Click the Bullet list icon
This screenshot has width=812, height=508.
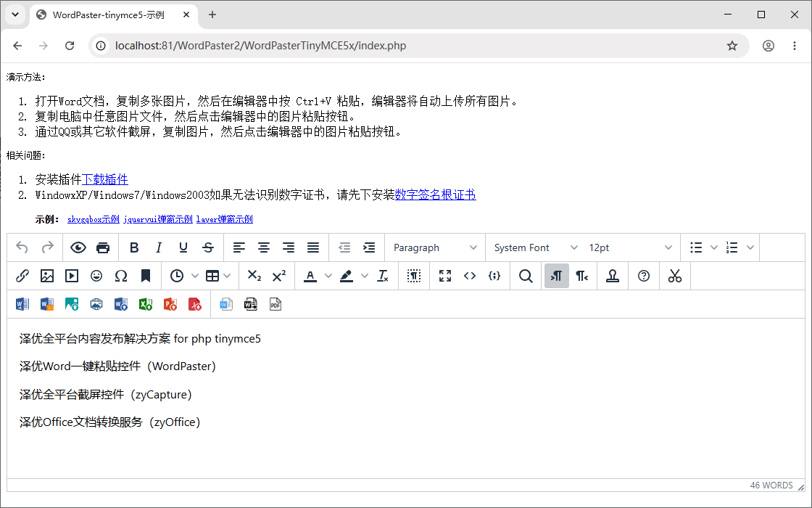tap(696, 247)
